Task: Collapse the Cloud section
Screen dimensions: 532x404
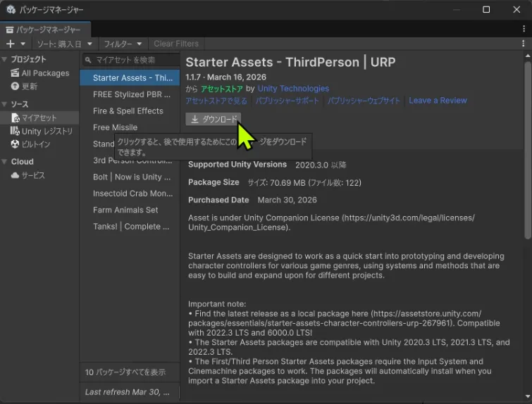Action: 5,162
